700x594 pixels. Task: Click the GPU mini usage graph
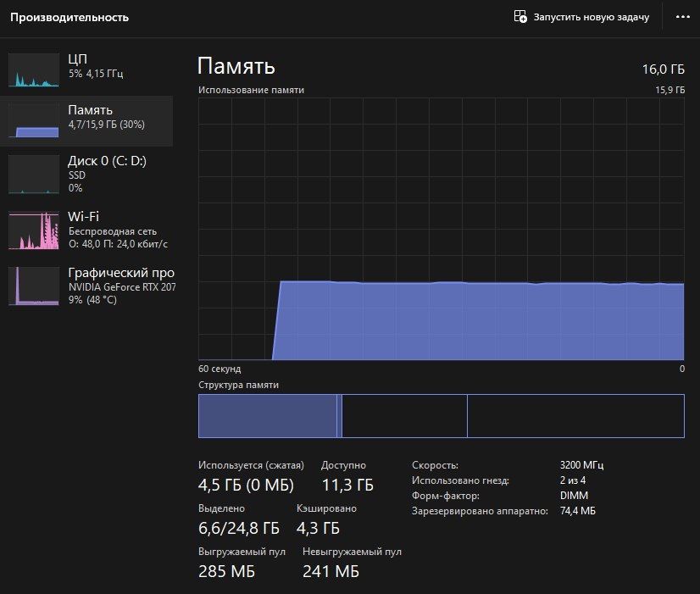34,286
